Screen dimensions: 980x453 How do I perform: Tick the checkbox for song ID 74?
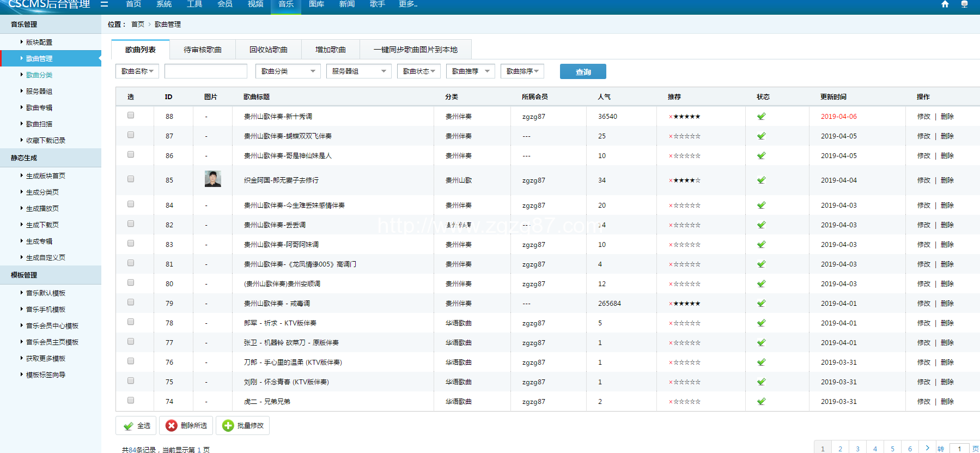tap(131, 401)
